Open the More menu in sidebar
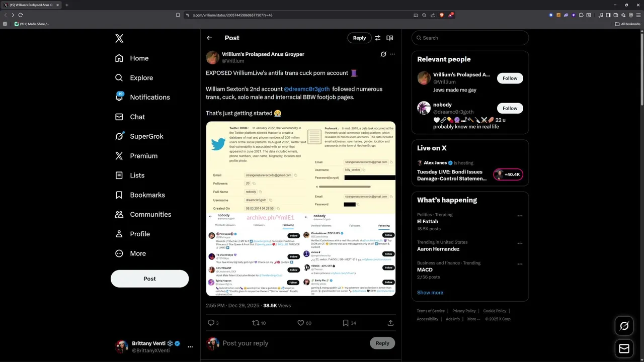The width and height of the screenshot is (644, 362). pyautogui.click(x=130, y=253)
